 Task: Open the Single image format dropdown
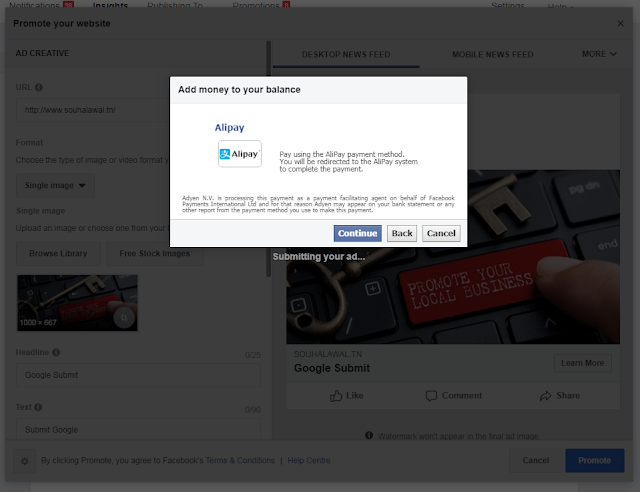tap(56, 185)
